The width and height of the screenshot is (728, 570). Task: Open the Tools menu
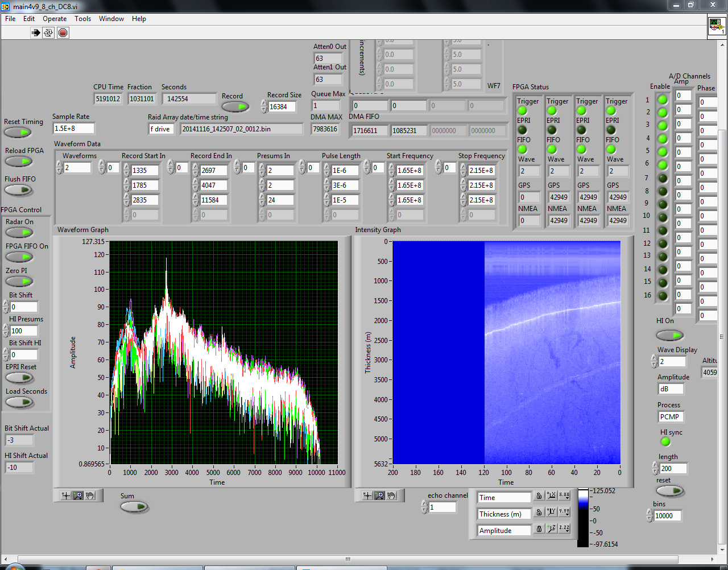(x=82, y=19)
